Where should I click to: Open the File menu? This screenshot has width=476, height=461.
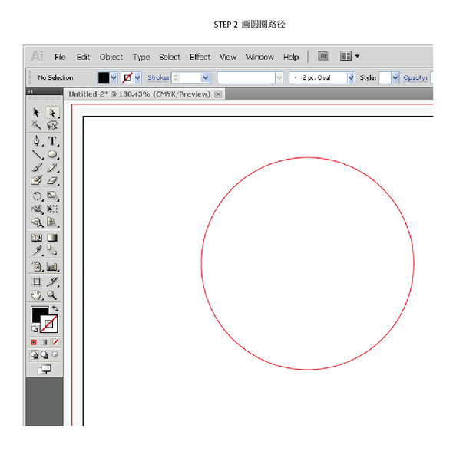click(60, 57)
